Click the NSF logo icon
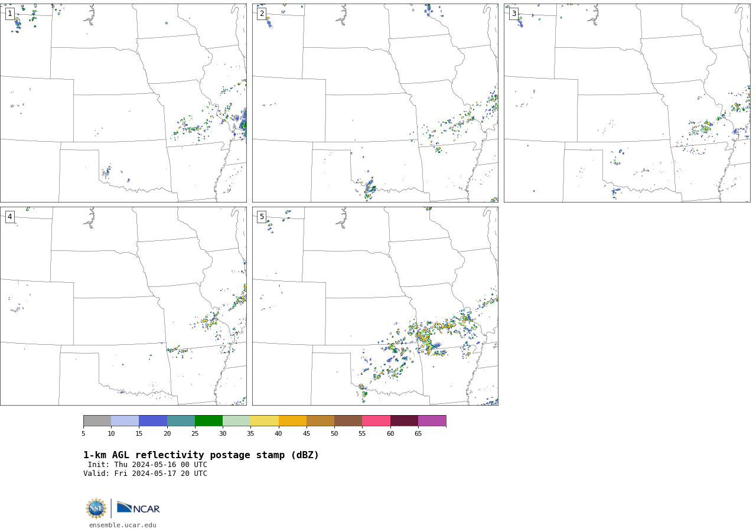The width and height of the screenshot is (756, 532). 96,508
